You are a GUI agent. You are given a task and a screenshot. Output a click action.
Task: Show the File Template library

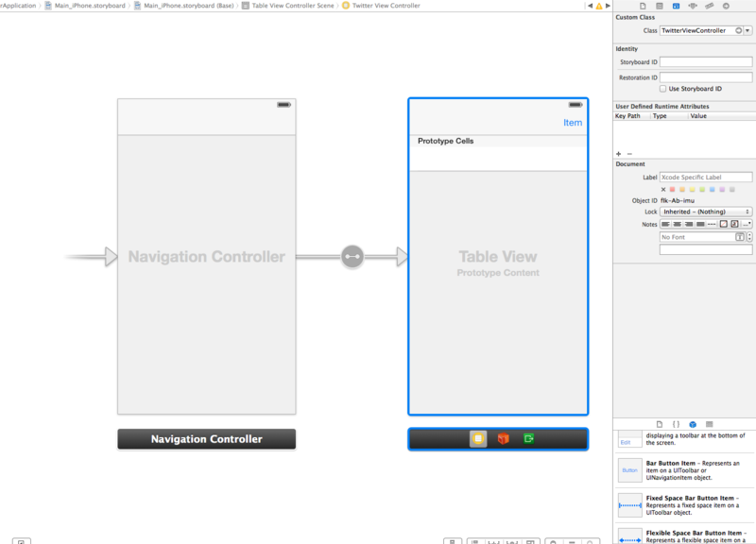(660, 424)
